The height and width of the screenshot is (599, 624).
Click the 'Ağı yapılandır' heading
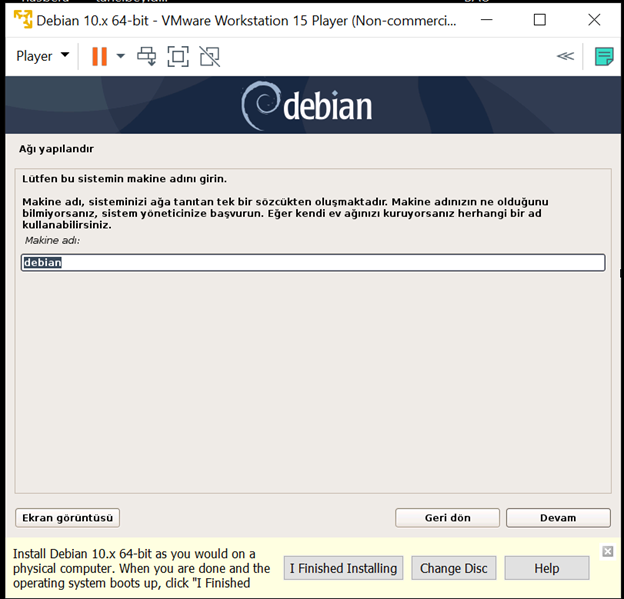(56, 149)
